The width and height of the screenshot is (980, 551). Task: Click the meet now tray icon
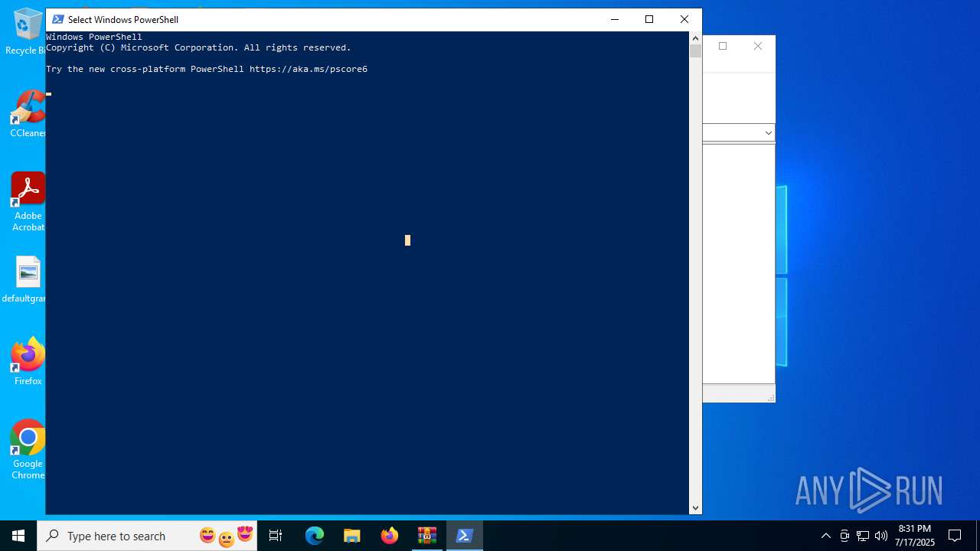click(844, 536)
